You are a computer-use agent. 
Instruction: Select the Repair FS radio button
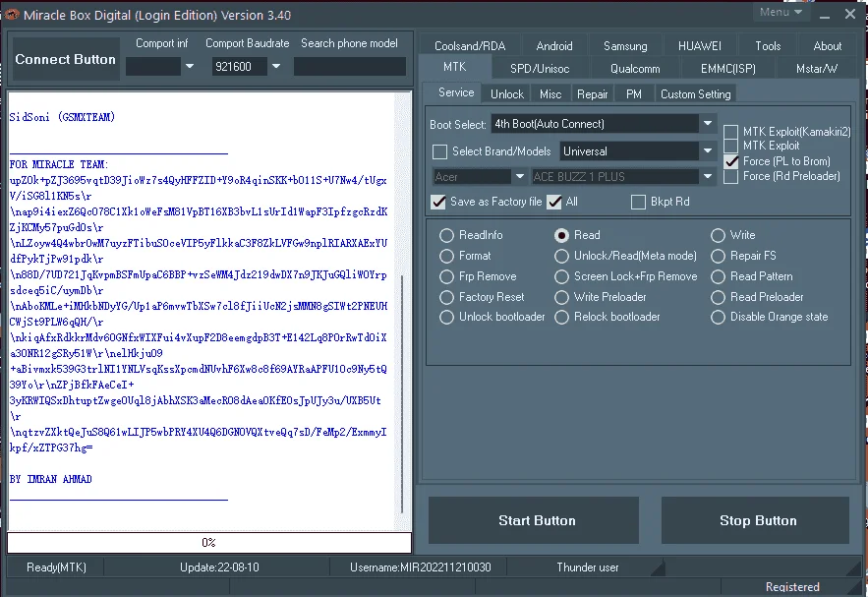[x=718, y=256]
